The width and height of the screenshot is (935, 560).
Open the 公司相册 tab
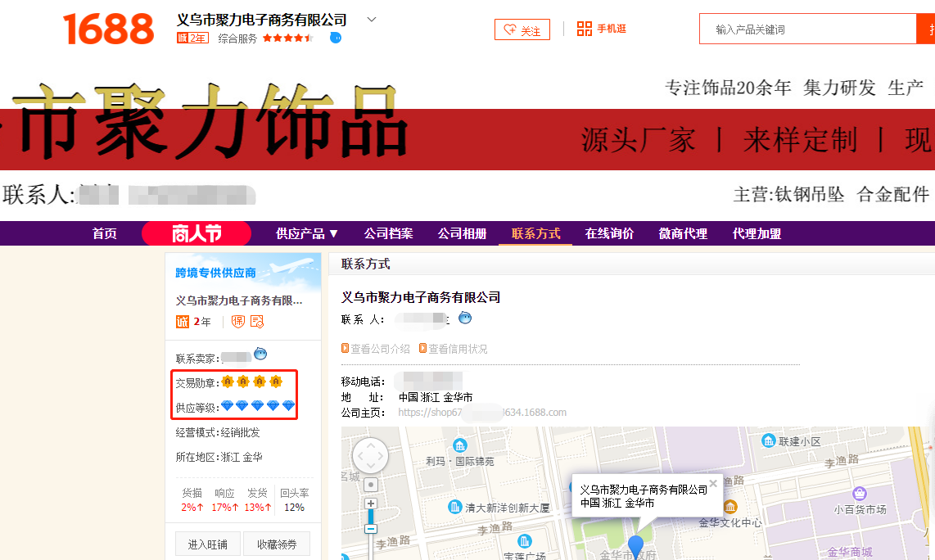point(462,234)
